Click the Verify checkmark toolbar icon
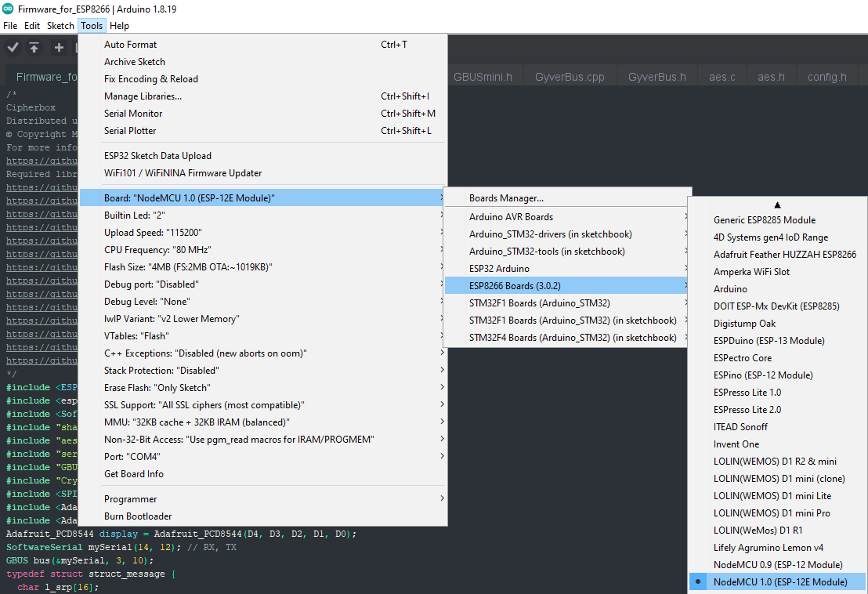868x594 pixels. (x=13, y=48)
